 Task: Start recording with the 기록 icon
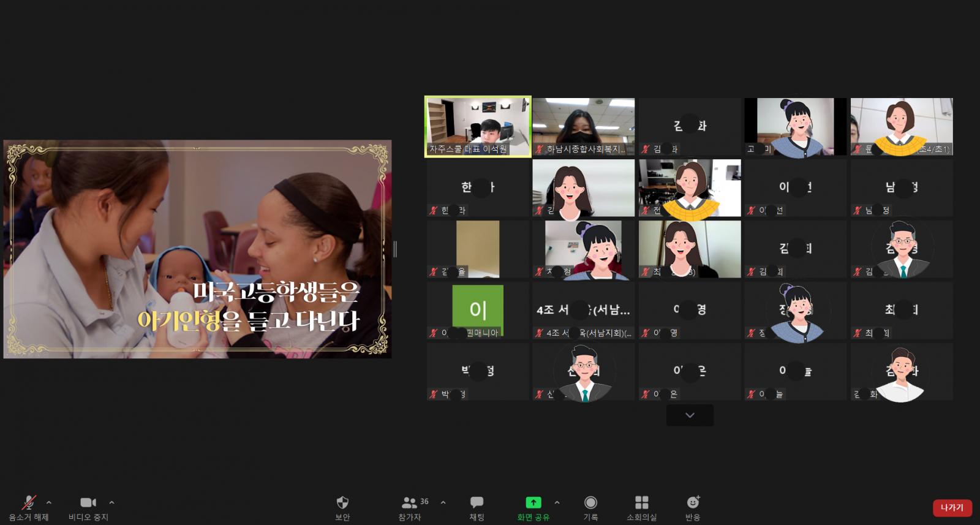click(590, 503)
